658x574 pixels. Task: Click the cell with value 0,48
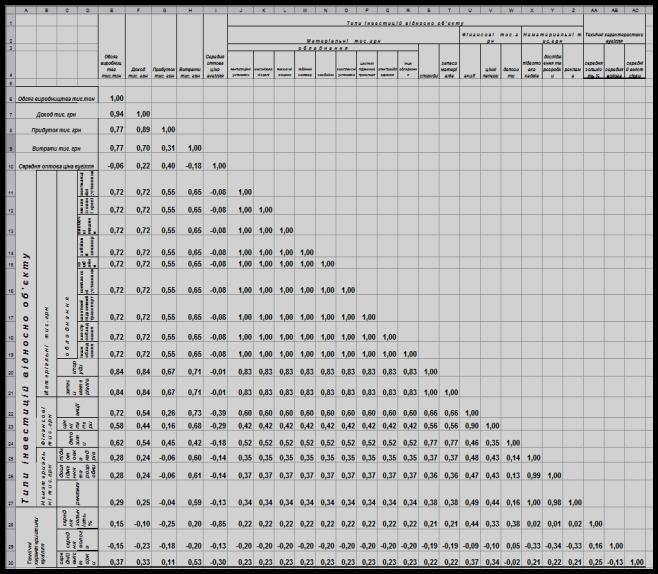pos(470,455)
